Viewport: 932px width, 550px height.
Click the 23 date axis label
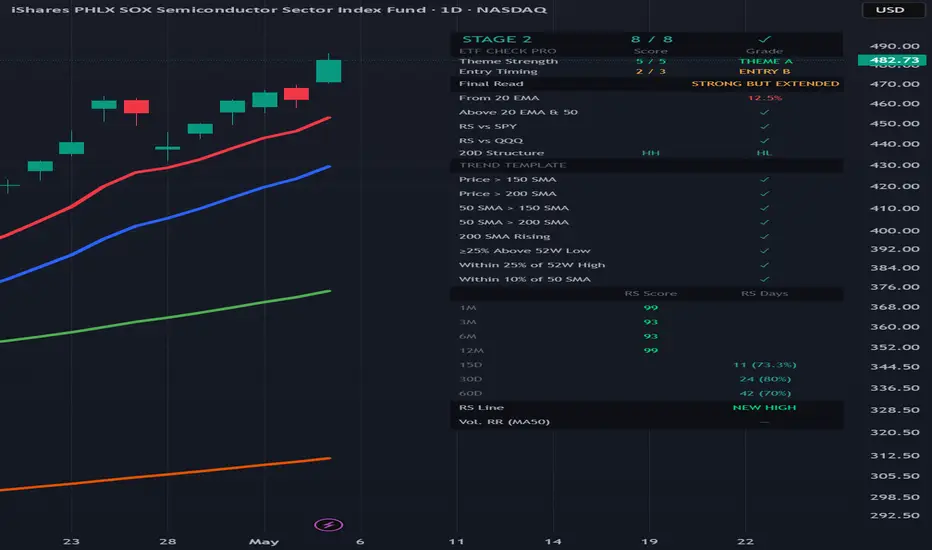[71, 542]
